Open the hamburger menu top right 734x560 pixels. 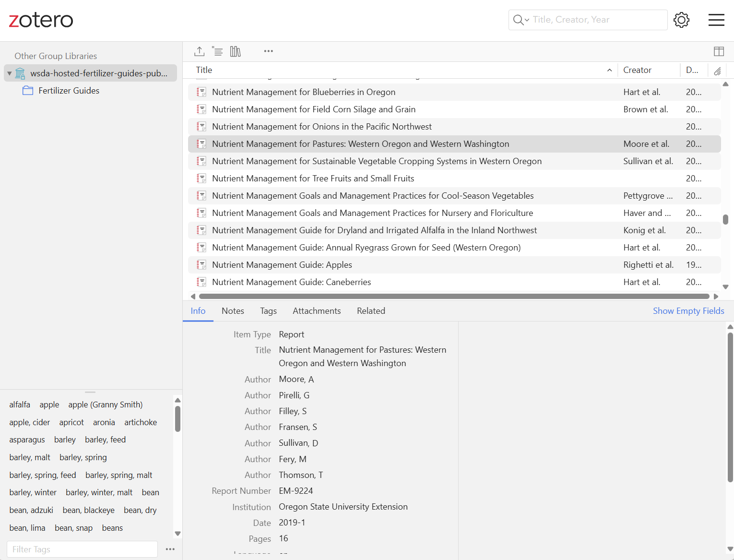coord(716,20)
